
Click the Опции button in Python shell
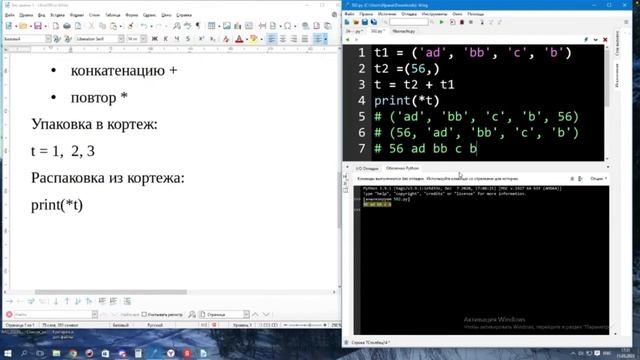598,179
